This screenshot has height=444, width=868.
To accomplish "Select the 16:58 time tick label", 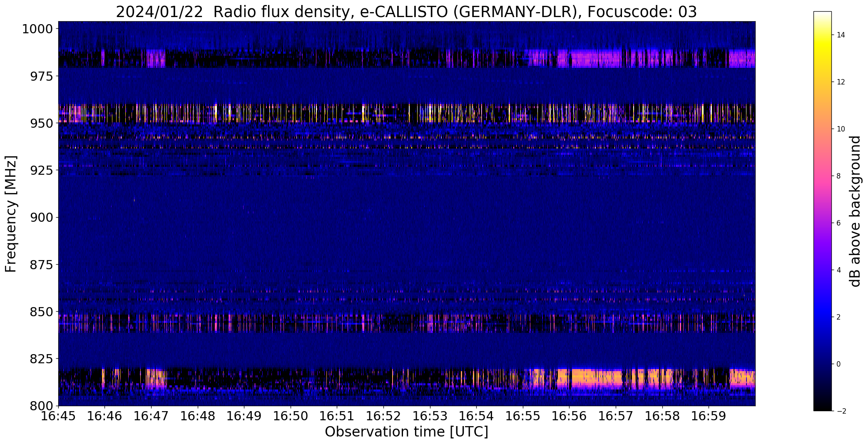I will (x=662, y=416).
